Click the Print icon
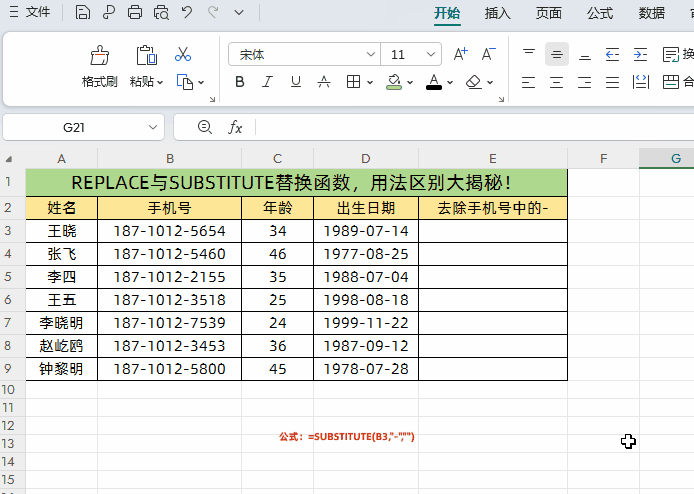The width and height of the screenshot is (694, 494). pos(135,12)
